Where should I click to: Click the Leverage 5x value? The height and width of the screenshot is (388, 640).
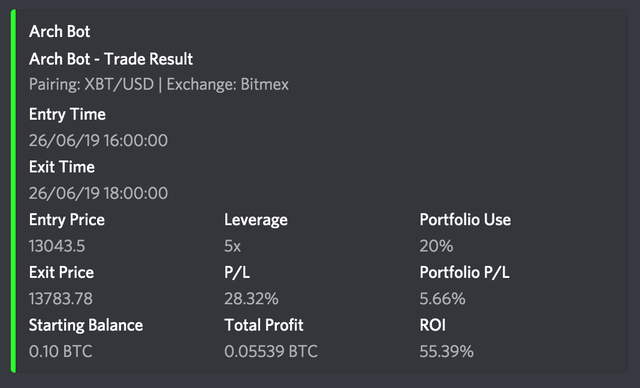(233, 246)
